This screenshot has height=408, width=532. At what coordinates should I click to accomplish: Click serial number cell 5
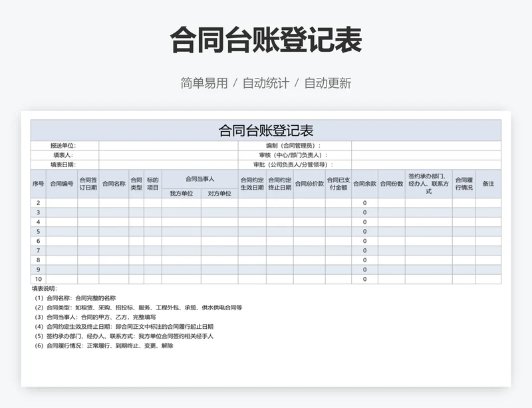[39, 232]
